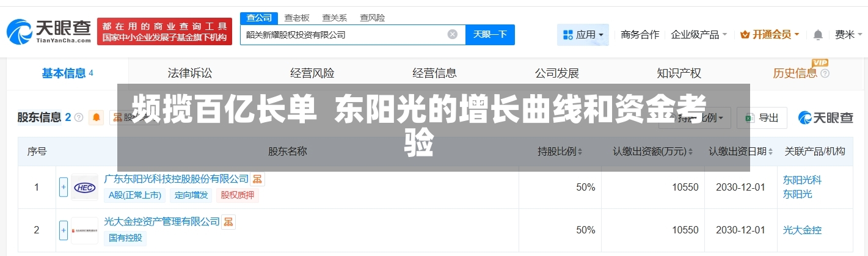
Task: Click the 导出 export button
Action: point(762,117)
